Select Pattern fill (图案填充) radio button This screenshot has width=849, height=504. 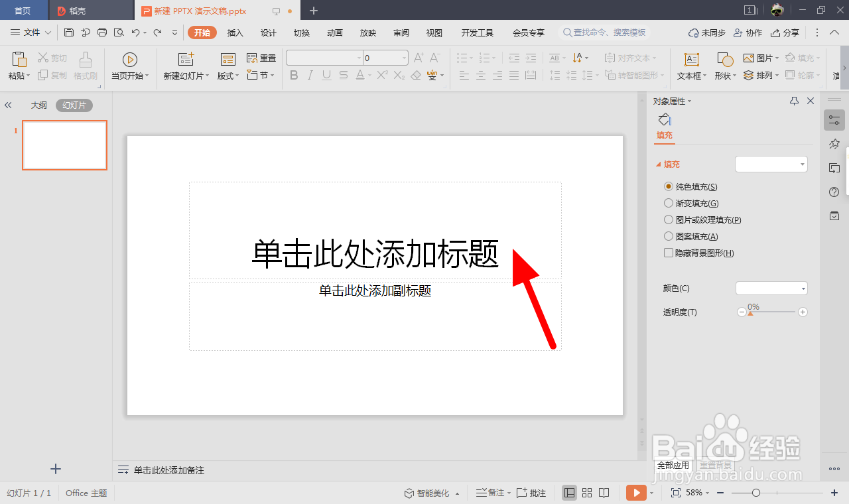tap(669, 236)
